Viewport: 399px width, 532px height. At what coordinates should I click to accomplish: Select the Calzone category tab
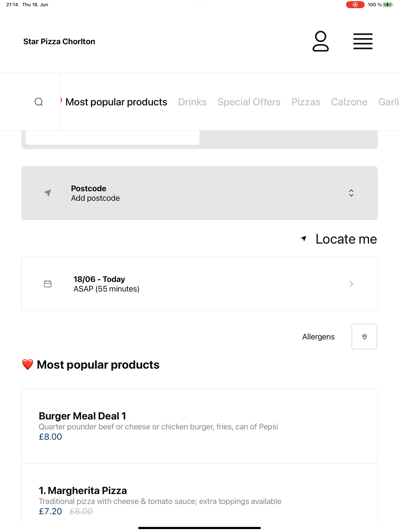(349, 102)
